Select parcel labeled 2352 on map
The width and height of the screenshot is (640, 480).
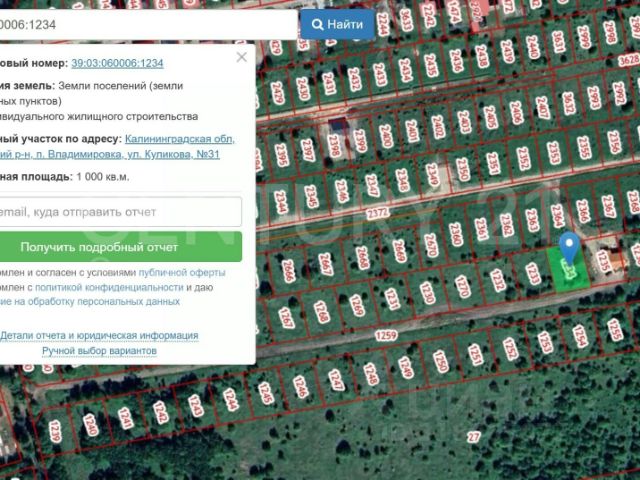[524, 158]
